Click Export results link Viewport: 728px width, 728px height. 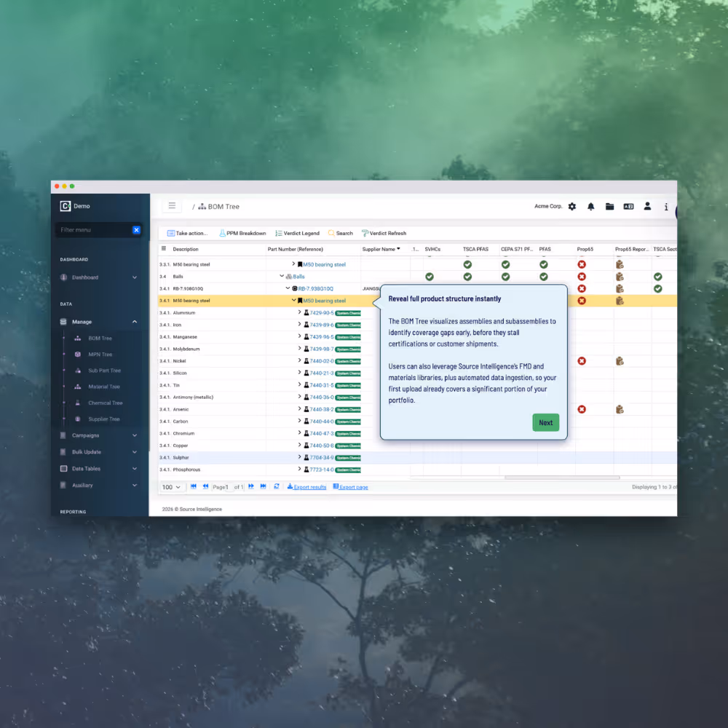[306, 487]
